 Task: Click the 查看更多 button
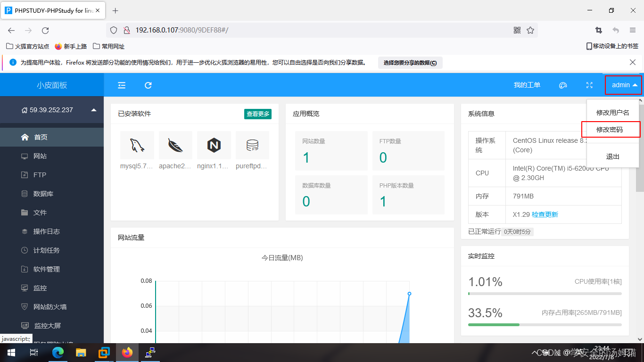[258, 114]
